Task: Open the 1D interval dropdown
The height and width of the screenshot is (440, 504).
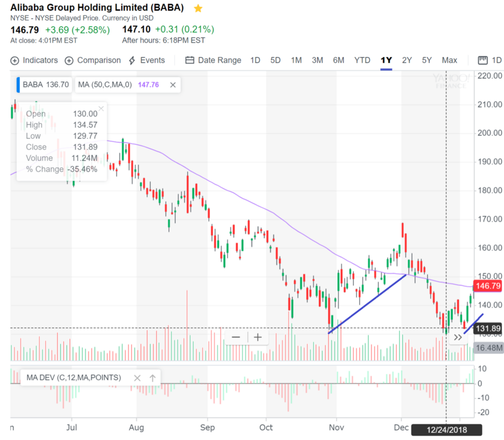Action: click(497, 60)
